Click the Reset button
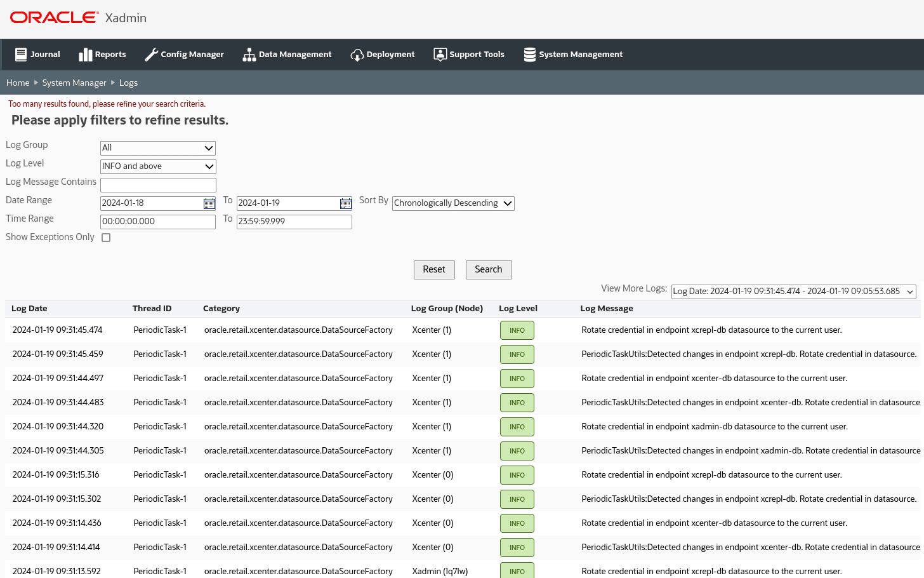The width and height of the screenshot is (924, 578). point(434,270)
